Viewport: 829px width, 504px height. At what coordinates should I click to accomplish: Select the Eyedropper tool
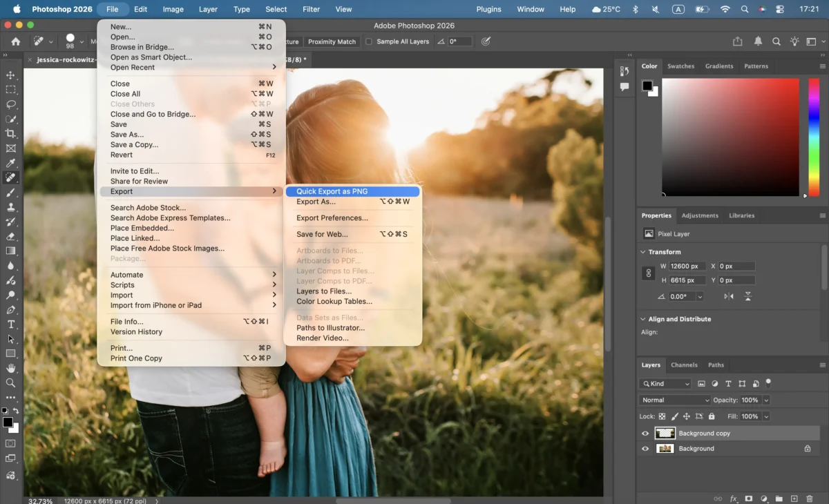point(10,163)
